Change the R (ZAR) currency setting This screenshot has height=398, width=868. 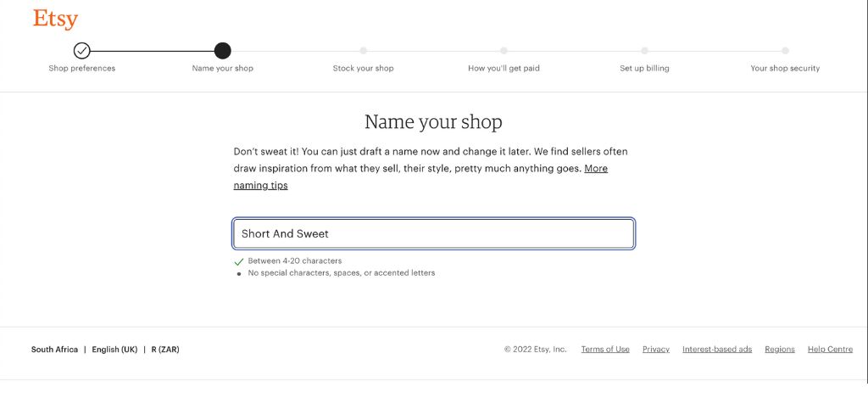click(165, 350)
